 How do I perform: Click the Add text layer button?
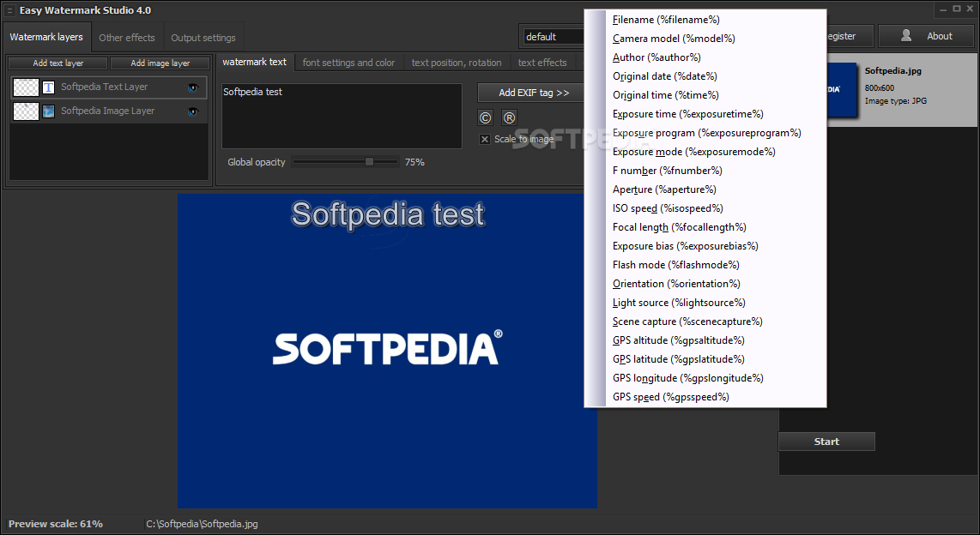[58, 63]
